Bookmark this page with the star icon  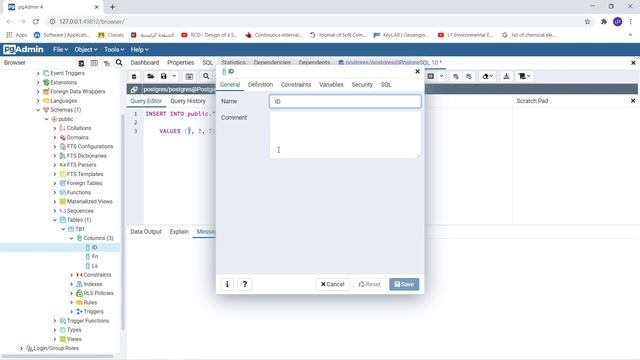click(x=587, y=22)
